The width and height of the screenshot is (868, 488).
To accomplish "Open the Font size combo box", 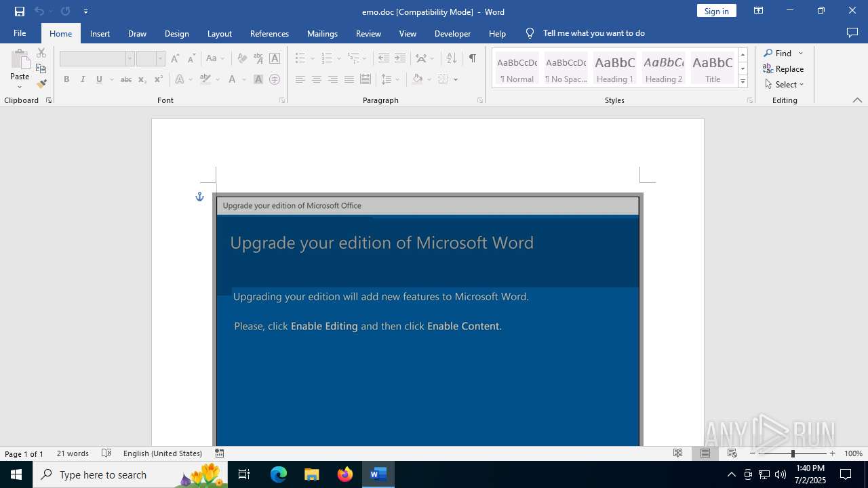I will click(x=160, y=59).
